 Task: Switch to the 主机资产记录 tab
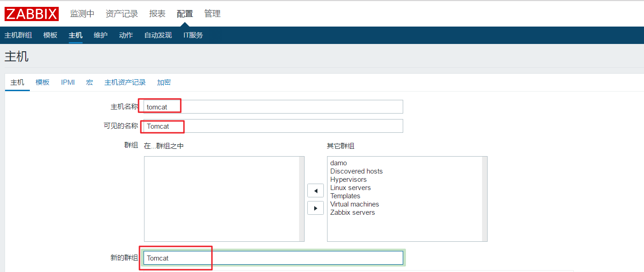125,82
